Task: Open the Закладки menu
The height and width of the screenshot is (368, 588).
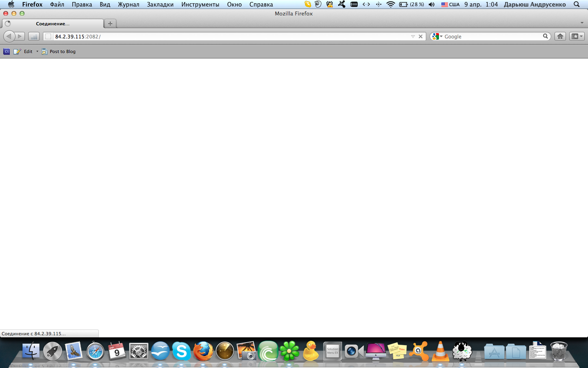Action: pos(160,4)
